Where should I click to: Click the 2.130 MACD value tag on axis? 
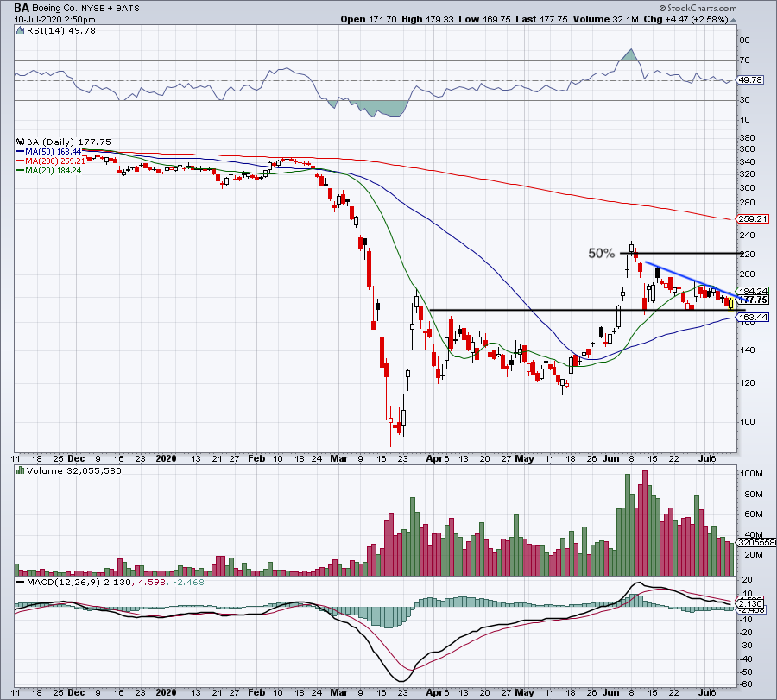[750, 603]
